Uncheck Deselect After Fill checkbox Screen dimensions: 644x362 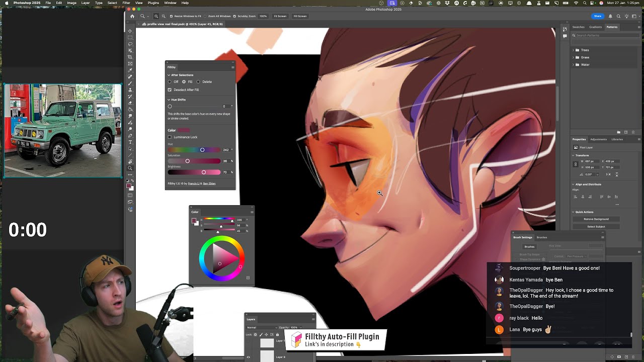tap(170, 89)
